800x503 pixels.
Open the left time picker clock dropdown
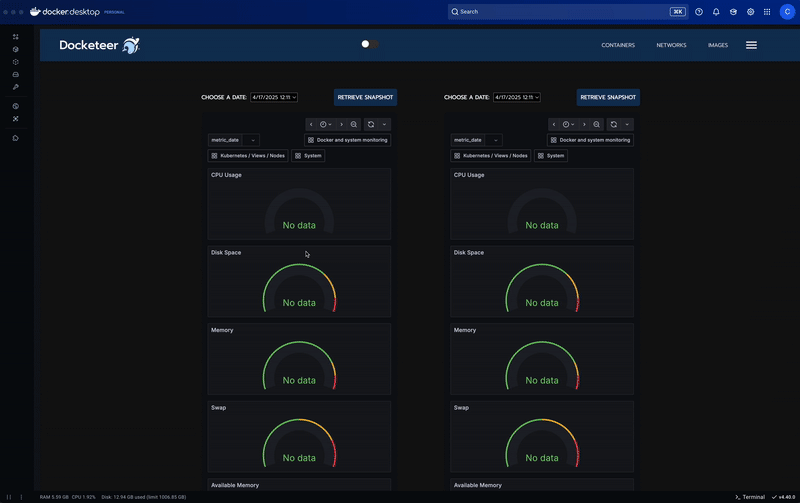coord(326,124)
